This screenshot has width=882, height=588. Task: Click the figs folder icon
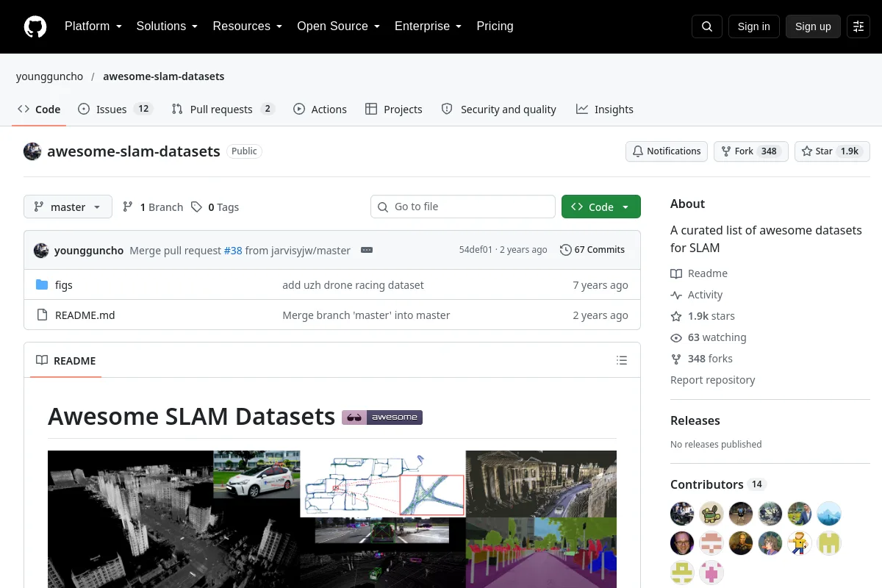(42, 285)
